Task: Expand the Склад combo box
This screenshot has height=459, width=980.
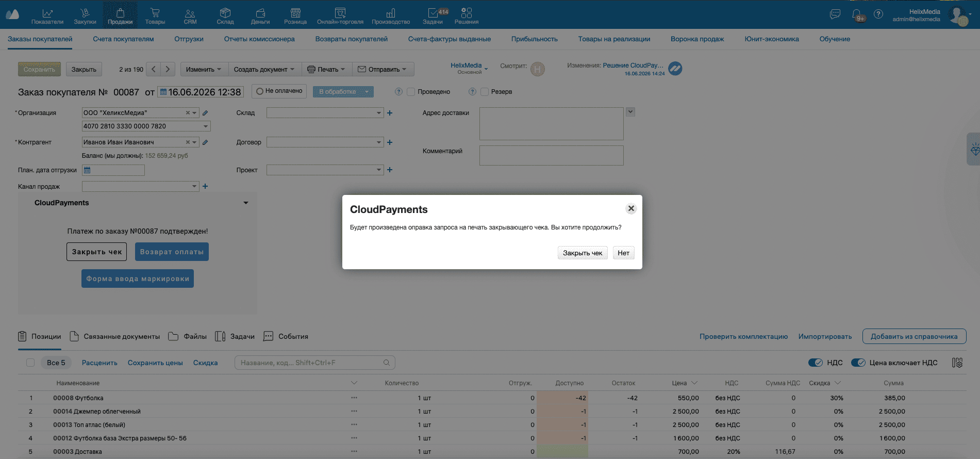Action: (x=379, y=113)
